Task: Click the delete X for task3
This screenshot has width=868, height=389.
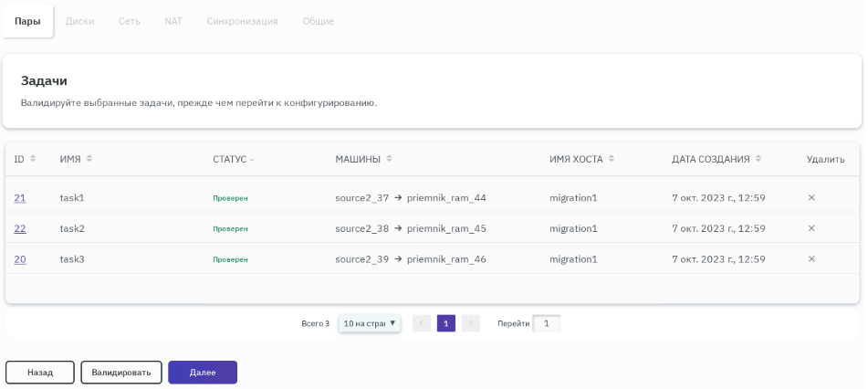Action: pos(811,259)
